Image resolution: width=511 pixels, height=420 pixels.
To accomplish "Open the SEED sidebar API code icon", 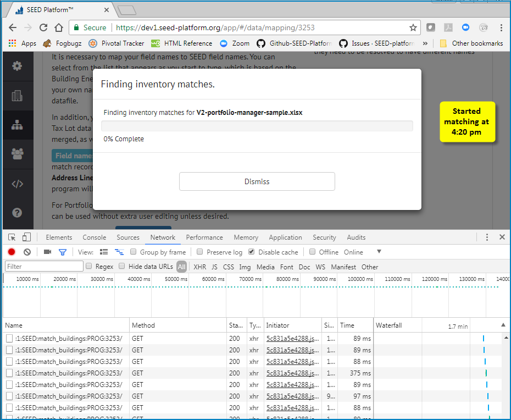I will [x=17, y=184].
